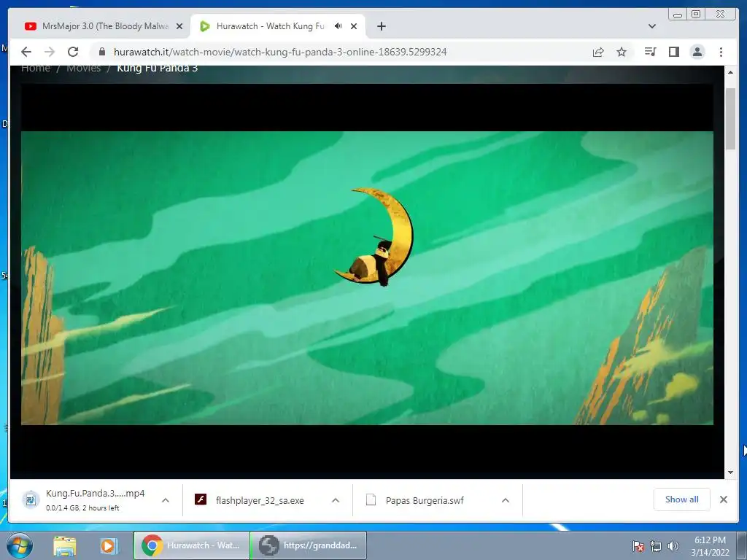Bookmark this page with star icon
The height and width of the screenshot is (560, 747).
click(622, 52)
